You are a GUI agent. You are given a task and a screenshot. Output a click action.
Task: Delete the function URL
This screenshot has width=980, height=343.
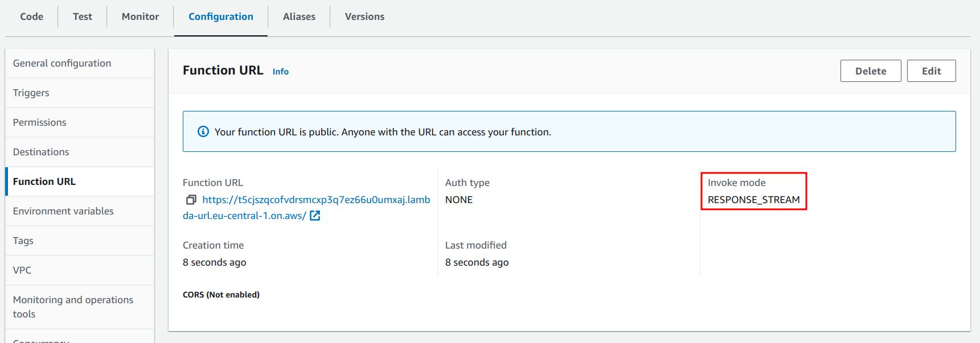pyautogui.click(x=871, y=71)
